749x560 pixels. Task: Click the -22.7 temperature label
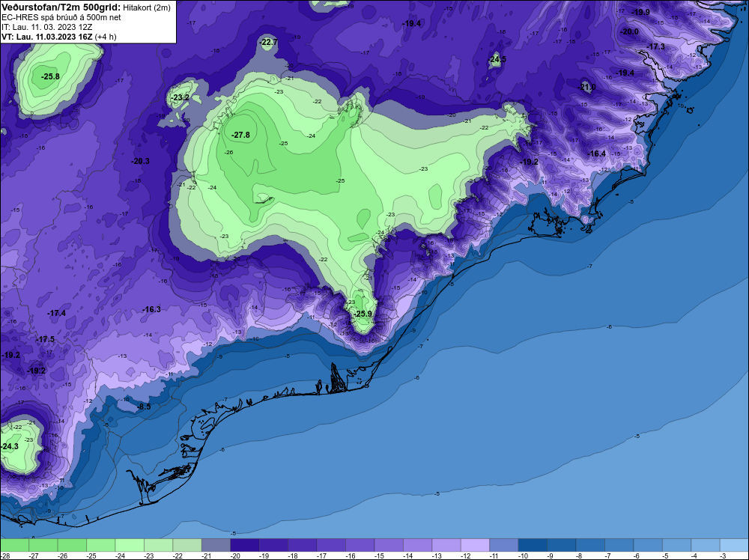[x=268, y=43]
